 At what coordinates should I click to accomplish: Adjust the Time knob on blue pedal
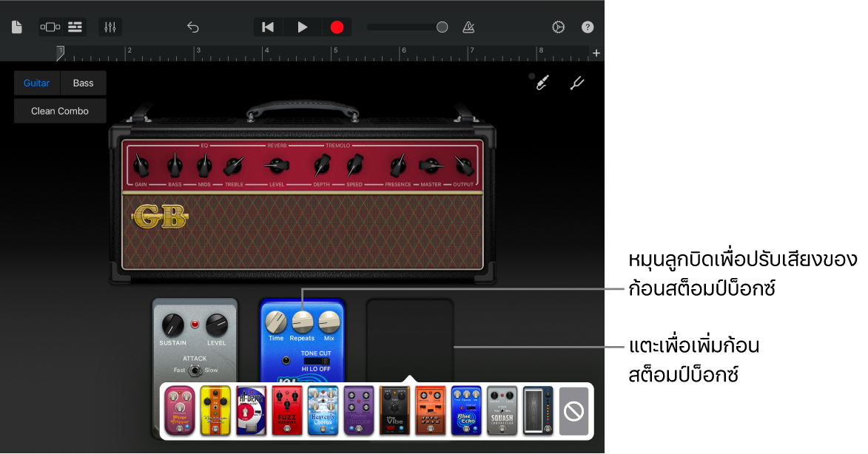point(276,322)
